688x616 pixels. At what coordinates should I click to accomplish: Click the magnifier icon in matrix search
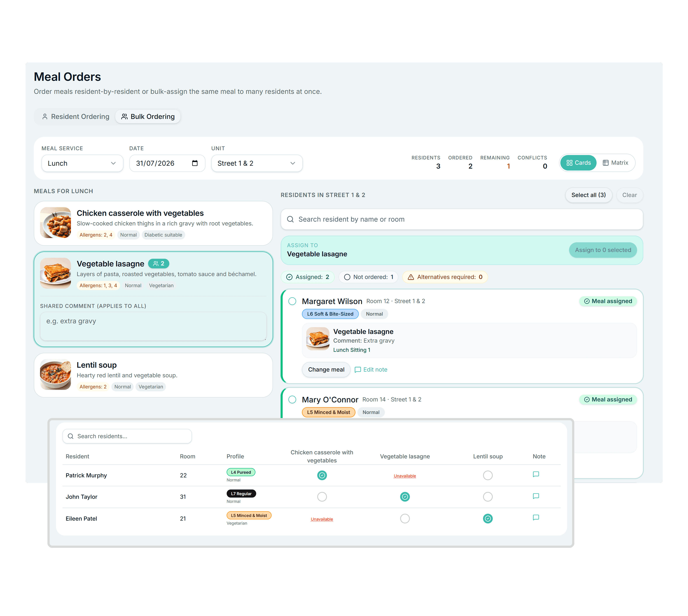pyautogui.click(x=70, y=436)
